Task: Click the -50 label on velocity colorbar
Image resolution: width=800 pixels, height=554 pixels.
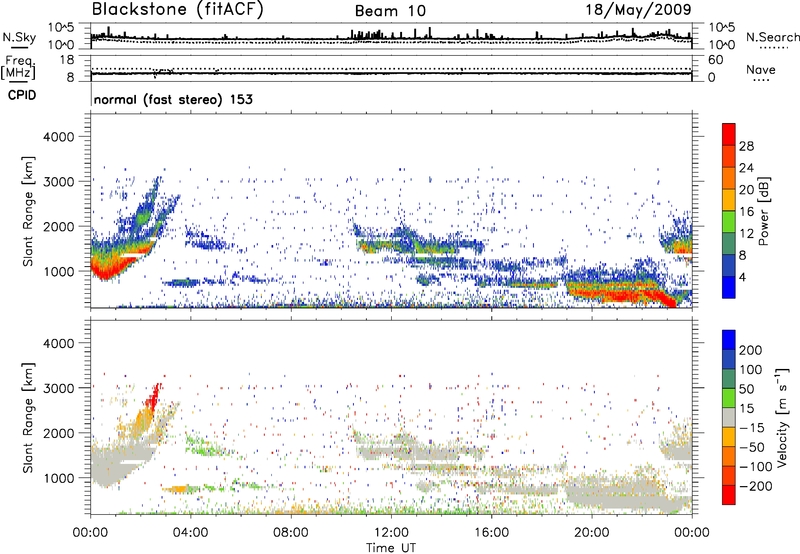Action: (x=752, y=447)
